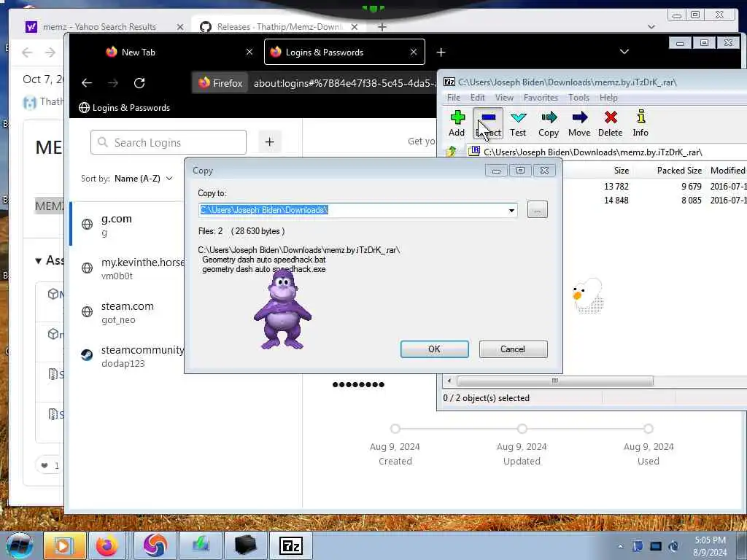Click the Packed Size column header
747x560 pixels.
679,171
